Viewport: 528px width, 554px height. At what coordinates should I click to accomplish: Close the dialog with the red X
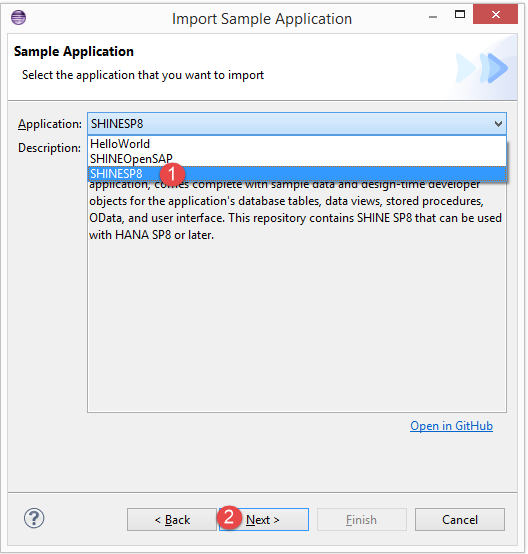(495, 14)
